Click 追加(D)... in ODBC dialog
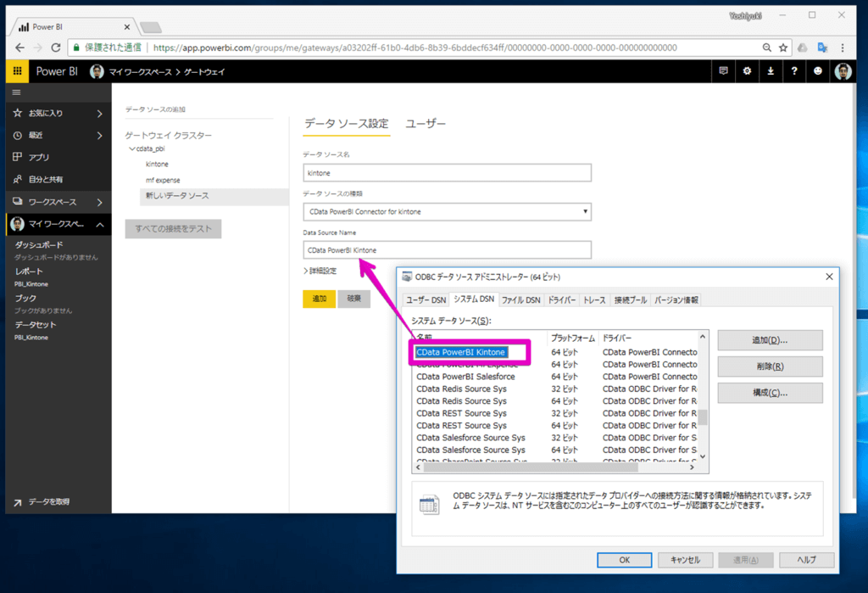The height and width of the screenshot is (593, 868). [770, 340]
